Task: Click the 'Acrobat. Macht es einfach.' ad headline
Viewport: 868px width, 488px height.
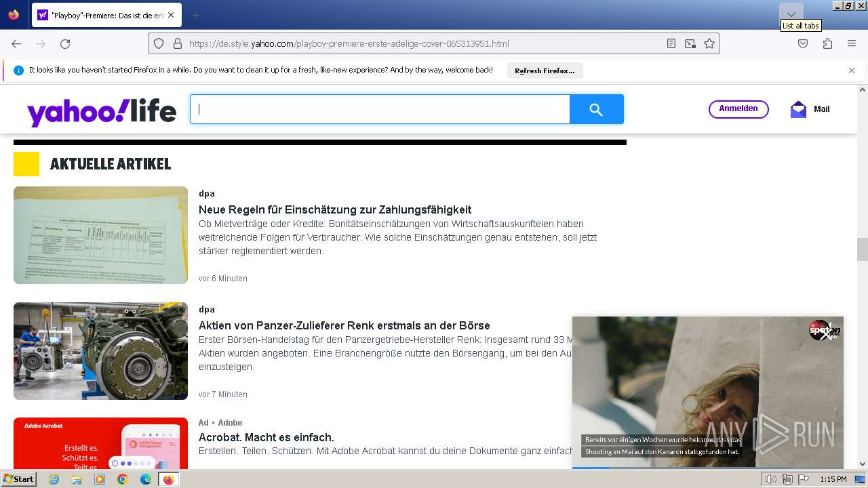Action: pos(267,438)
